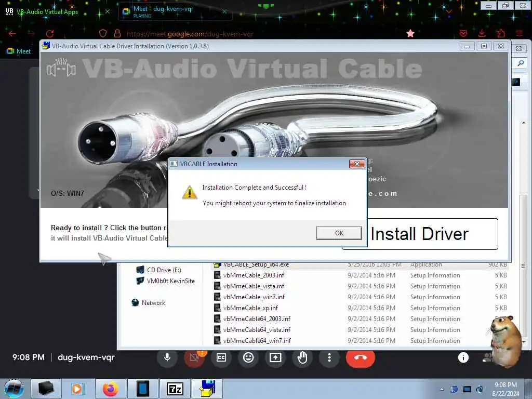Click the bookmark star icon
This screenshot has height=399, width=532.
410,33
